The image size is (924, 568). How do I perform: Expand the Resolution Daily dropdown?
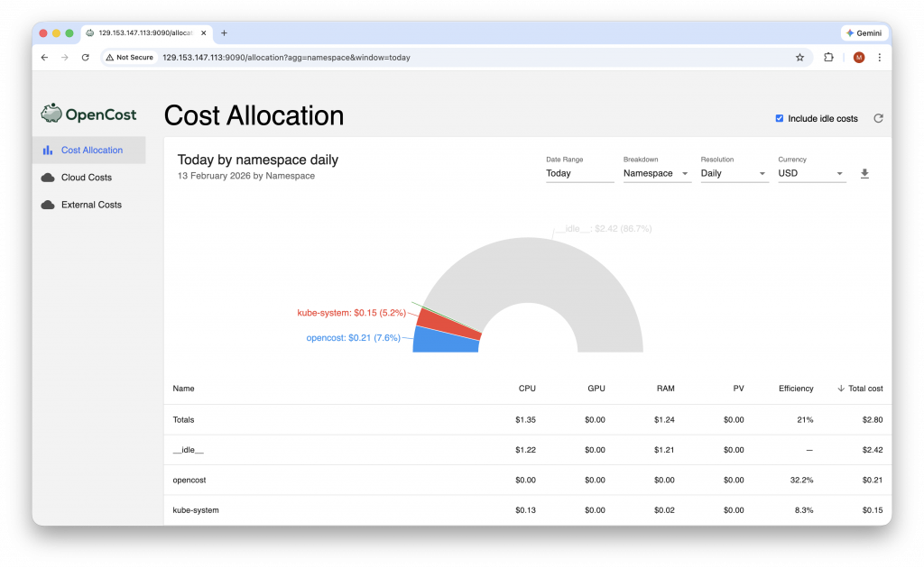(735, 174)
